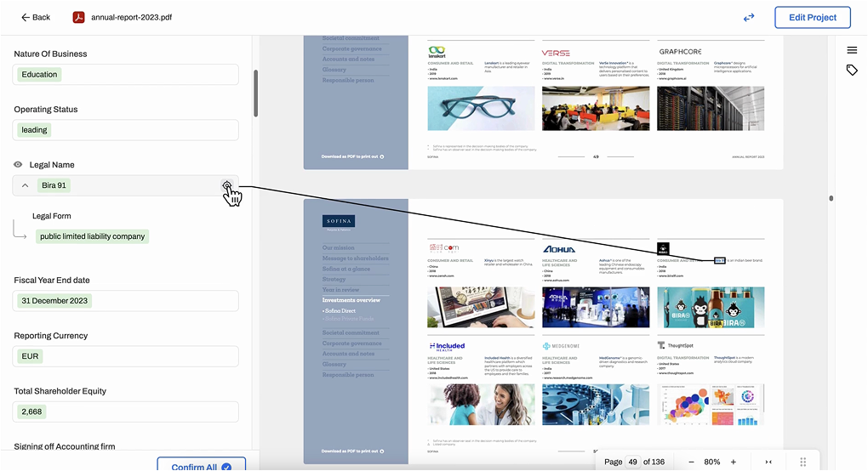
Task: Click the Verse office photo
Action: click(x=596, y=108)
